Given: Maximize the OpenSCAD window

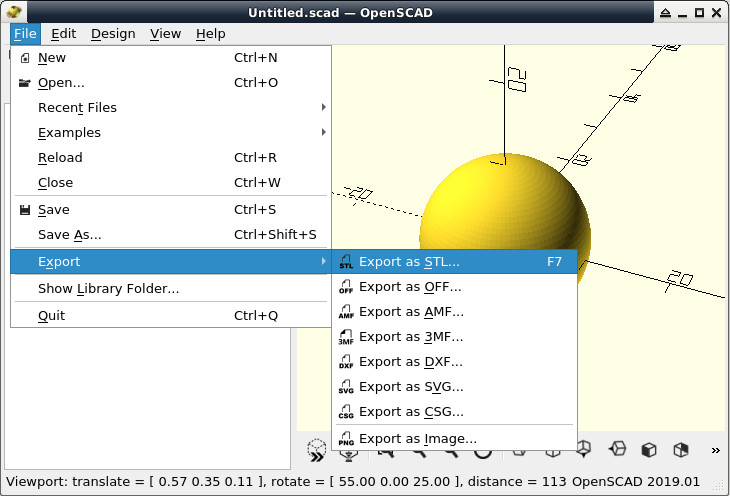Looking at the screenshot, I should click(x=699, y=13).
